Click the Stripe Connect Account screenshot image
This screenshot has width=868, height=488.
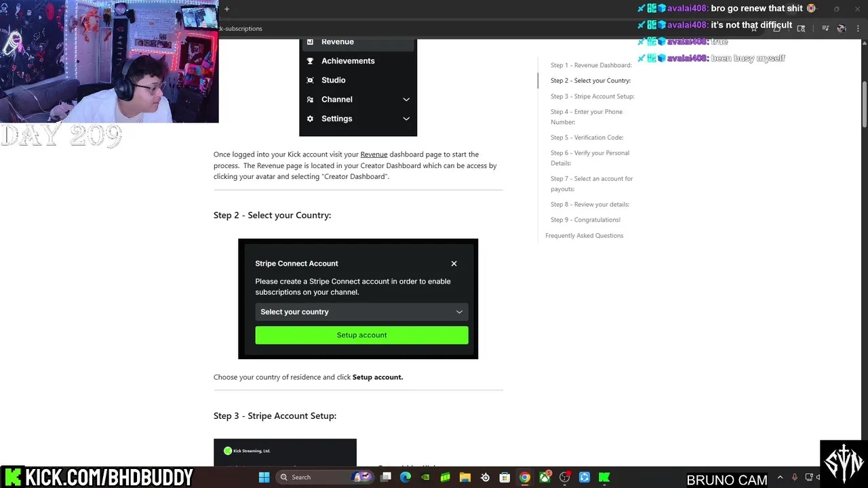(x=358, y=299)
